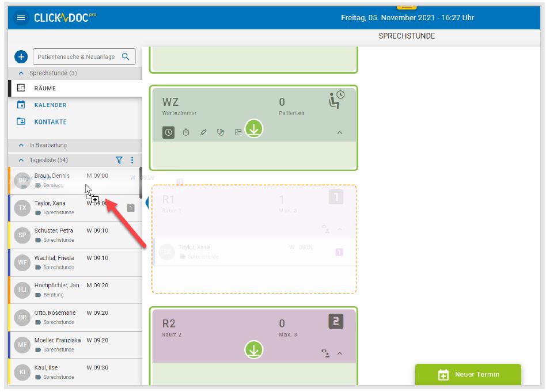Collapse the Wartezimmer card with chevron
This screenshot has width=546, height=392.
tap(339, 133)
